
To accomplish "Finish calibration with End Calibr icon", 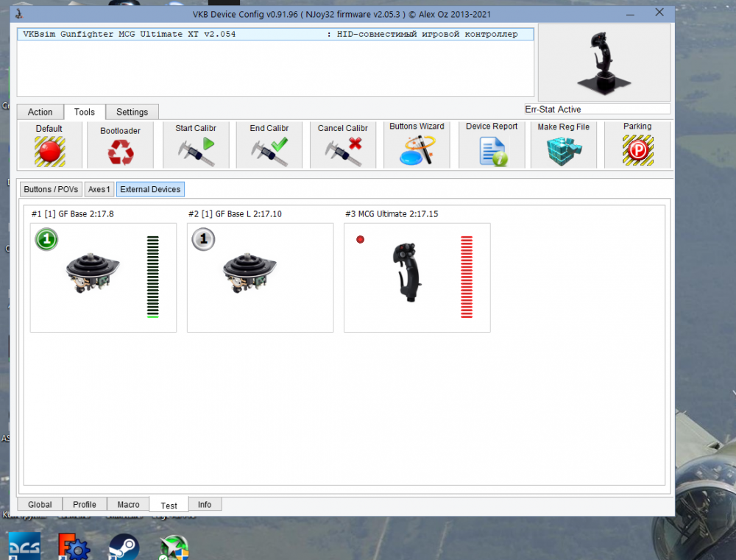I will pos(269,152).
